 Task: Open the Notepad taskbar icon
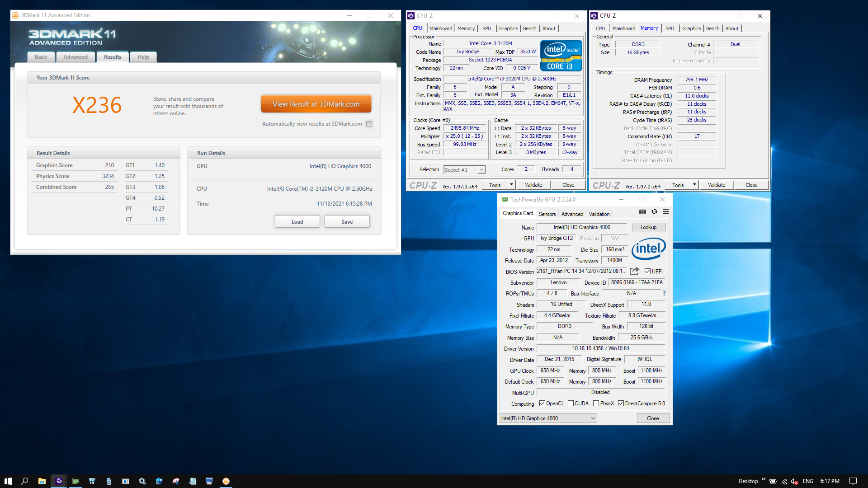192,481
